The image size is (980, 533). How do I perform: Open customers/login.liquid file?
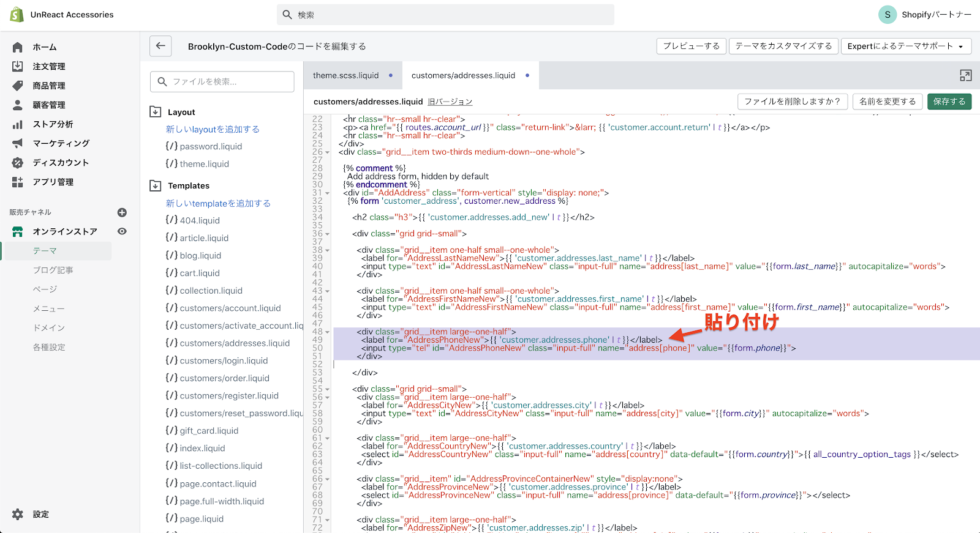(x=224, y=360)
